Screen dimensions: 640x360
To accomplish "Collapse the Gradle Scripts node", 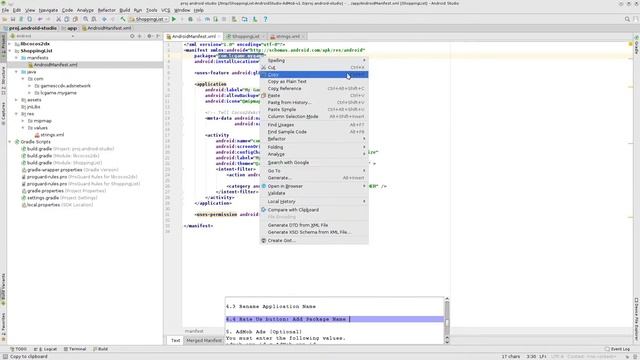I will tap(10, 142).
